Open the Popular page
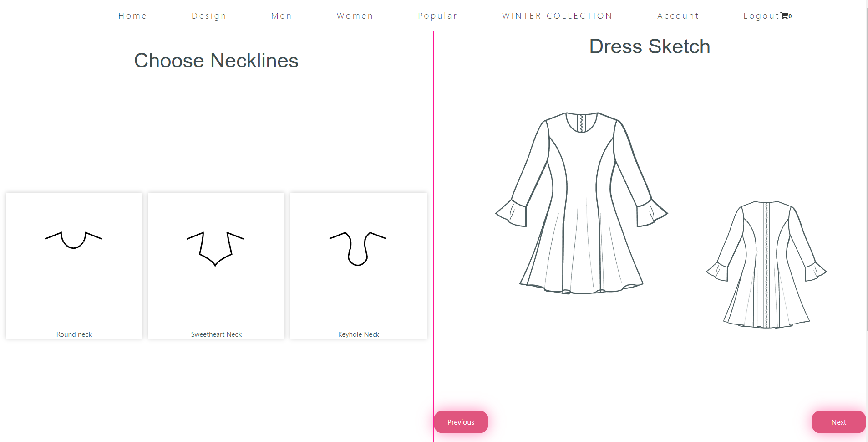The width and height of the screenshot is (868, 442). pyautogui.click(x=437, y=15)
